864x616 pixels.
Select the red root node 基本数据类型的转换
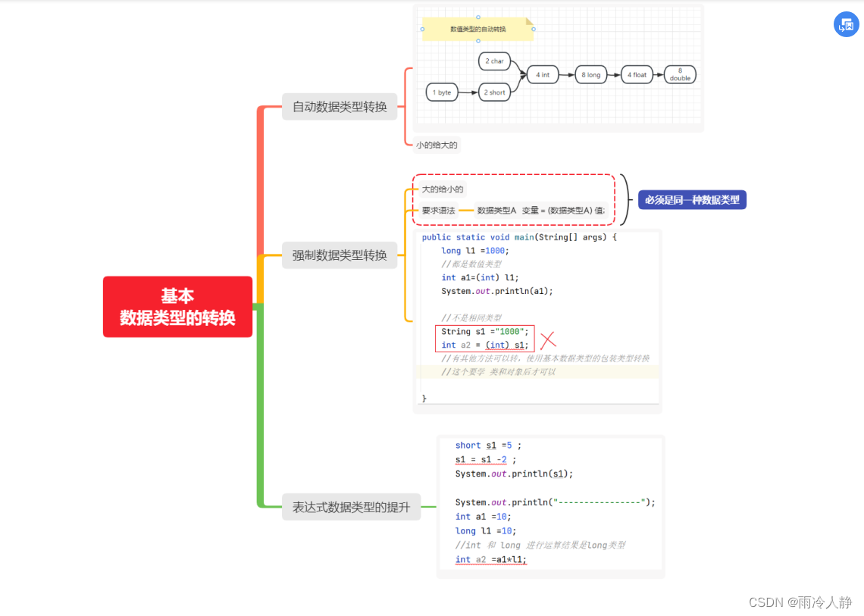pos(177,306)
